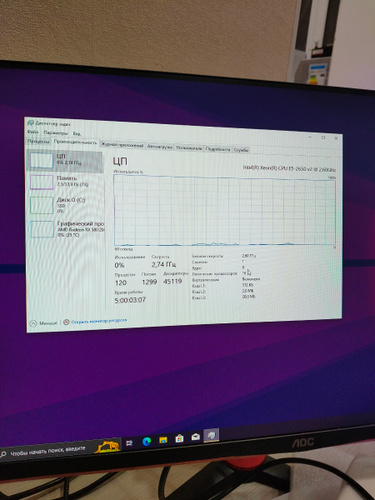Open File Explorer from taskbar
Image resolution: width=375 pixels, height=500 pixels.
click(163, 440)
